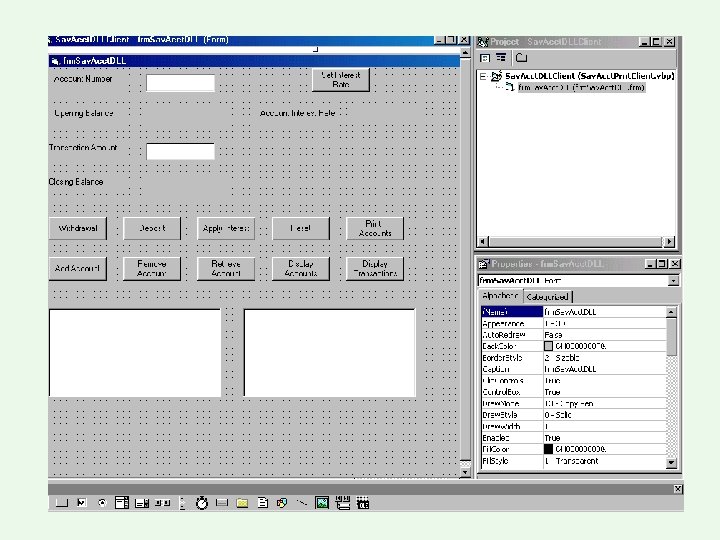Click the Print Accounts button
The width and height of the screenshot is (720, 540).
(x=375, y=228)
